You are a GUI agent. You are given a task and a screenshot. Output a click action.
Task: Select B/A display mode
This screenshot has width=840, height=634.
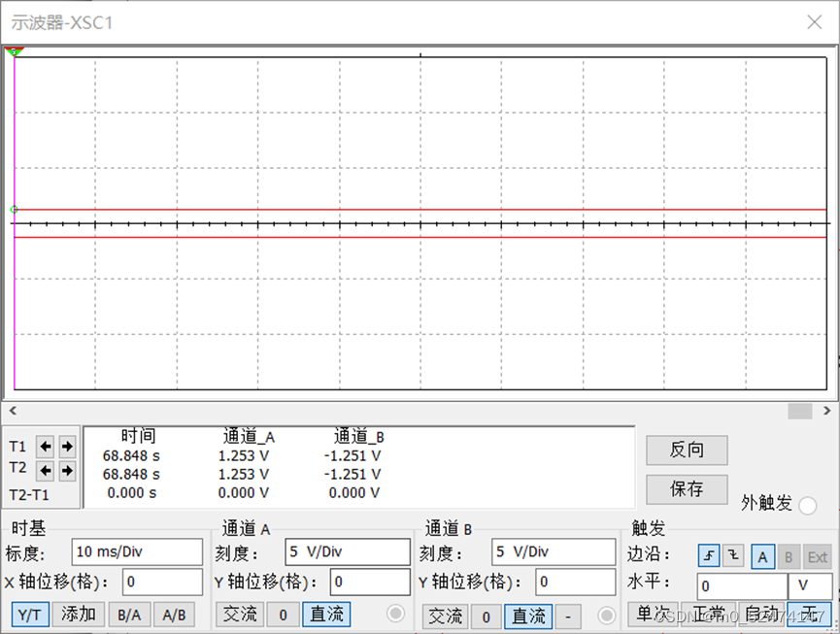pos(130,615)
